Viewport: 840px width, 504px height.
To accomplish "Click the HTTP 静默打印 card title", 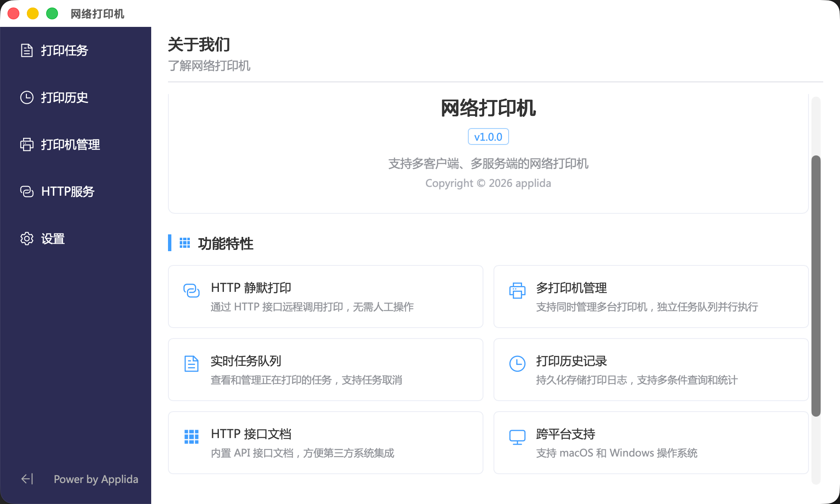I will pyautogui.click(x=251, y=288).
